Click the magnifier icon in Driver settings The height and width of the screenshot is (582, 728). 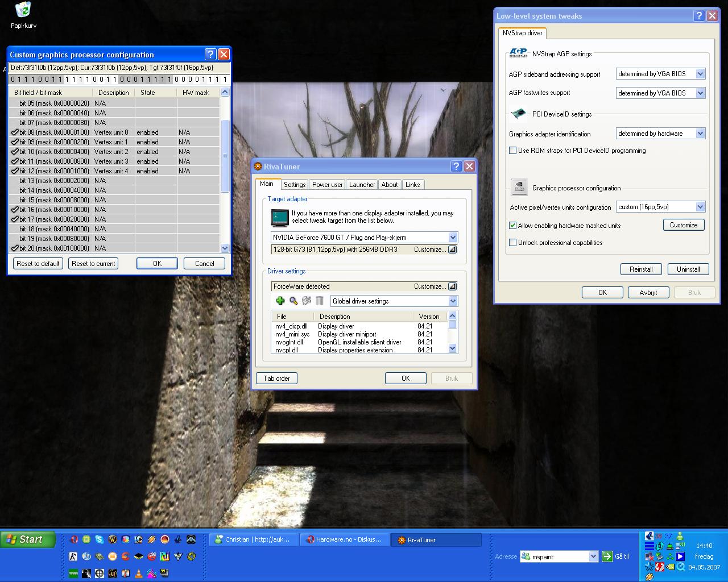[x=293, y=301]
